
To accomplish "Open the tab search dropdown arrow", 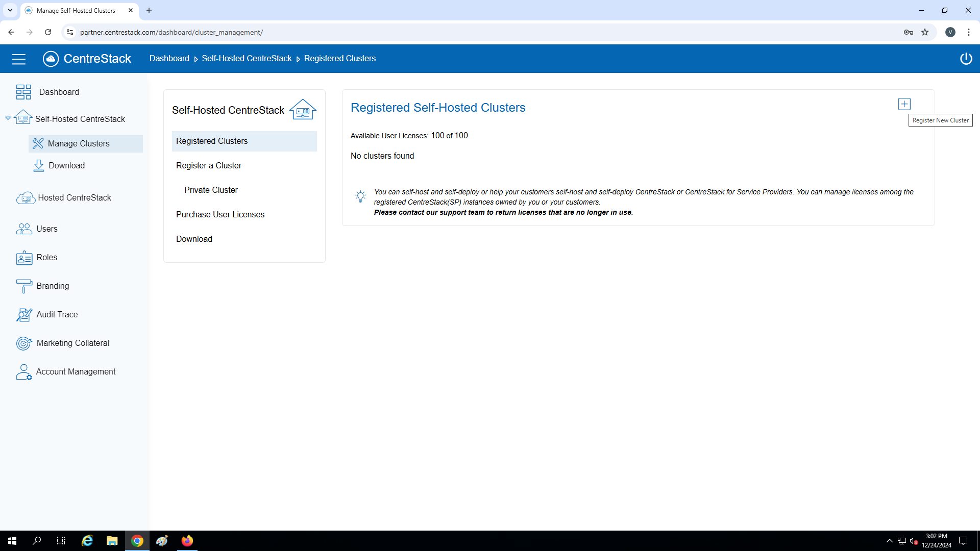I will point(10,10).
